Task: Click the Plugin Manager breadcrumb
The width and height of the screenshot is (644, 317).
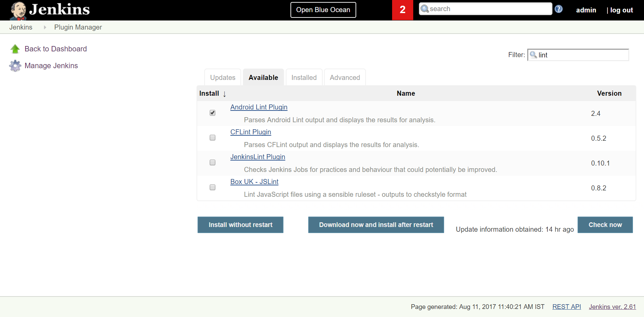Action: [x=78, y=27]
